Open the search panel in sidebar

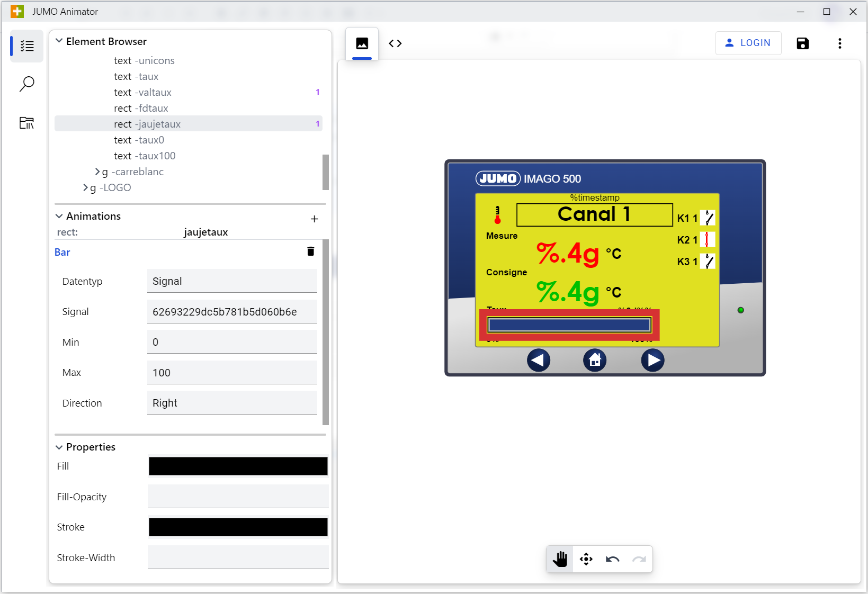coord(26,84)
